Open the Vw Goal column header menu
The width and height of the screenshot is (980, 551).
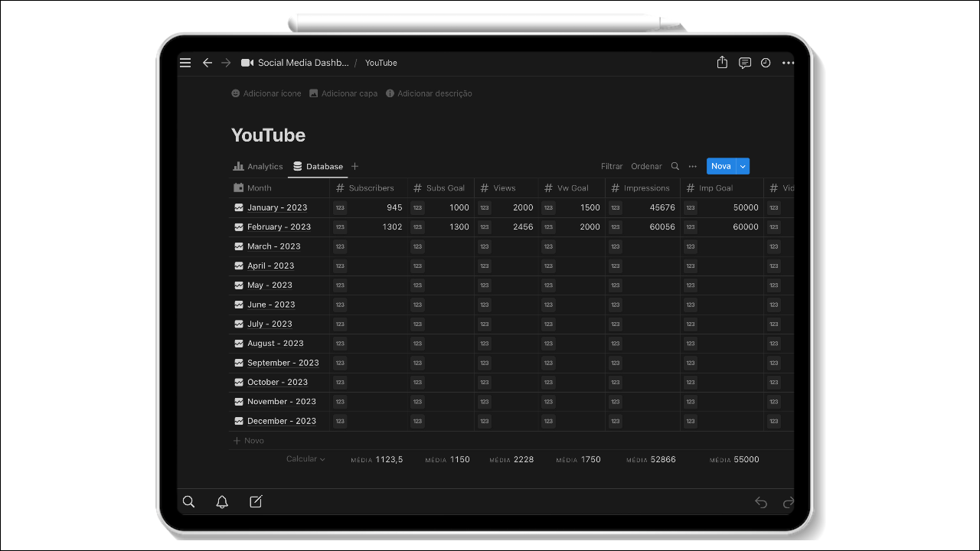(571, 187)
